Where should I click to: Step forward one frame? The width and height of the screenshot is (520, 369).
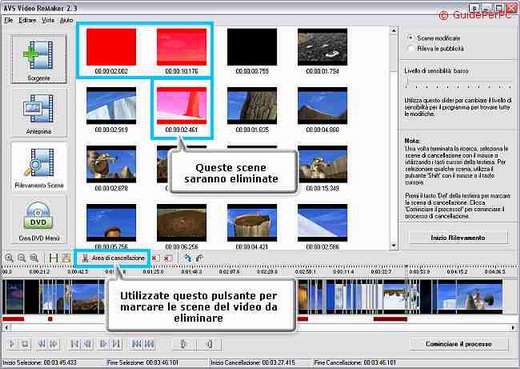(x=103, y=344)
